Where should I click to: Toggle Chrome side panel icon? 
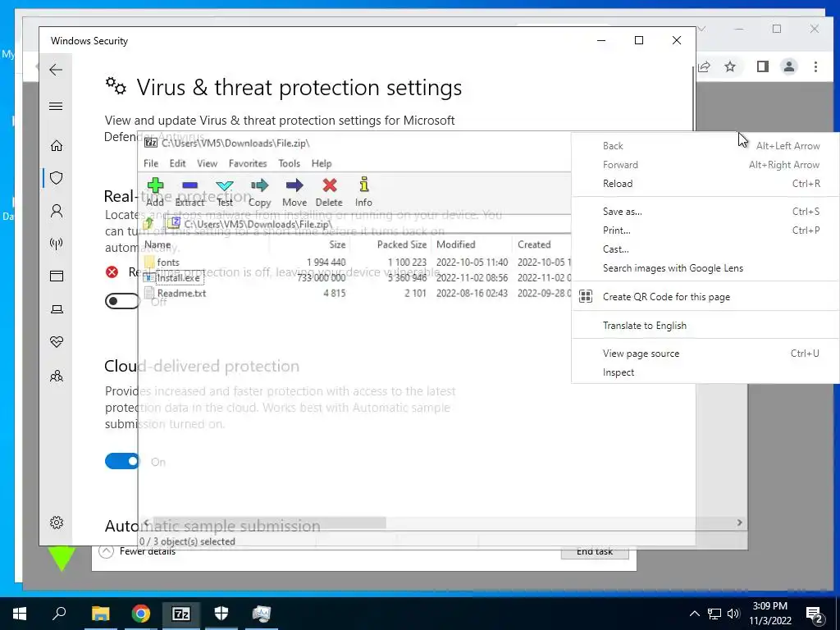coord(762,66)
